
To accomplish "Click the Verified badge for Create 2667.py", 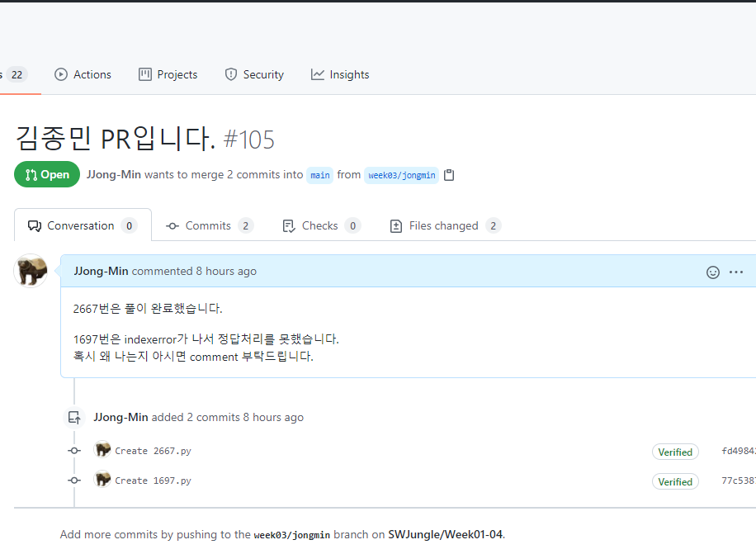I will [675, 452].
